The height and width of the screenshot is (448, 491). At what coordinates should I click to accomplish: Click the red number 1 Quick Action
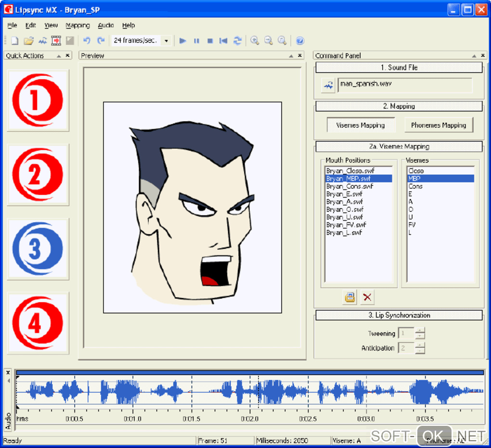point(38,101)
